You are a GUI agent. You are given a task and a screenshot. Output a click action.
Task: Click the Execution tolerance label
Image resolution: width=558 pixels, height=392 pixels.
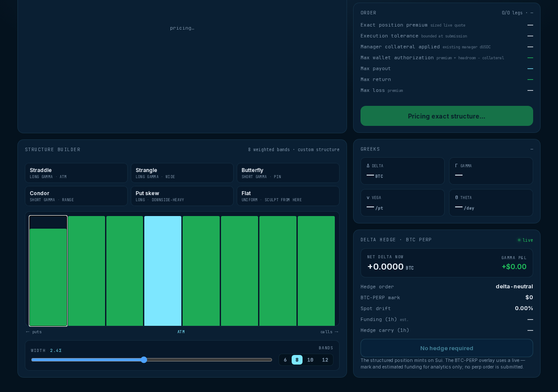(389, 36)
